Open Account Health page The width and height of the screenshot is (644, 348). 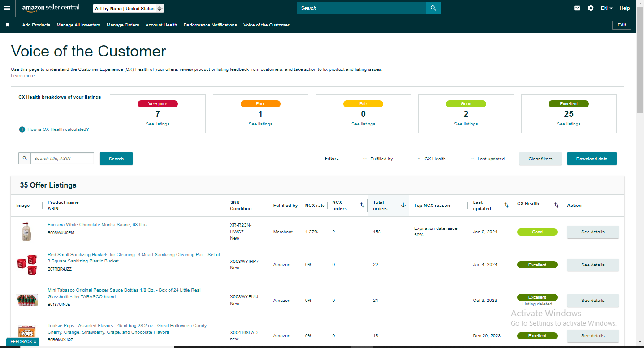[161, 25]
